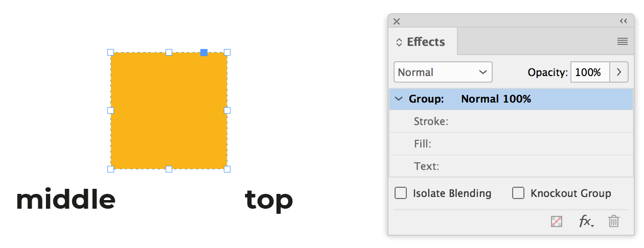Click the trash Remove effects icon
The image size is (644, 248).
click(x=614, y=221)
